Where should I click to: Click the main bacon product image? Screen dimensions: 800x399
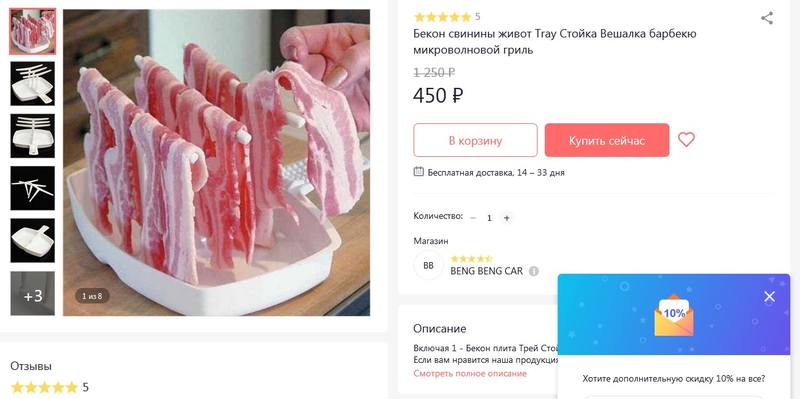(x=216, y=162)
